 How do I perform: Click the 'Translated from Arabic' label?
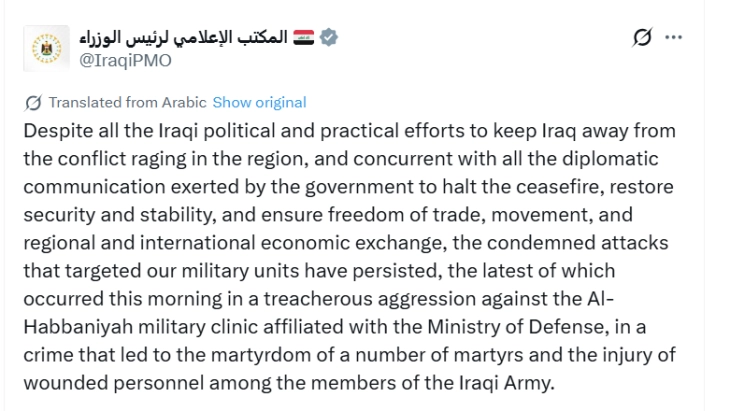[127, 102]
